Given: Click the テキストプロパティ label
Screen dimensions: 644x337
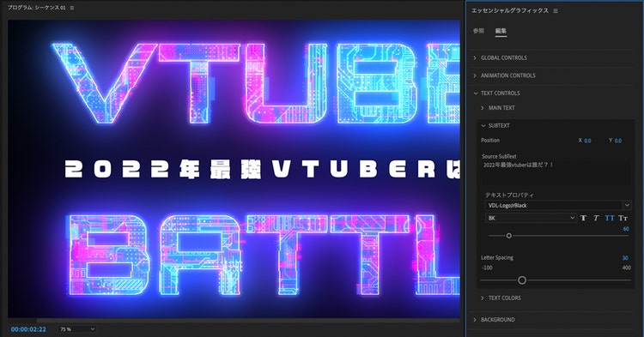Looking at the screenshot, I should (509, 196).
